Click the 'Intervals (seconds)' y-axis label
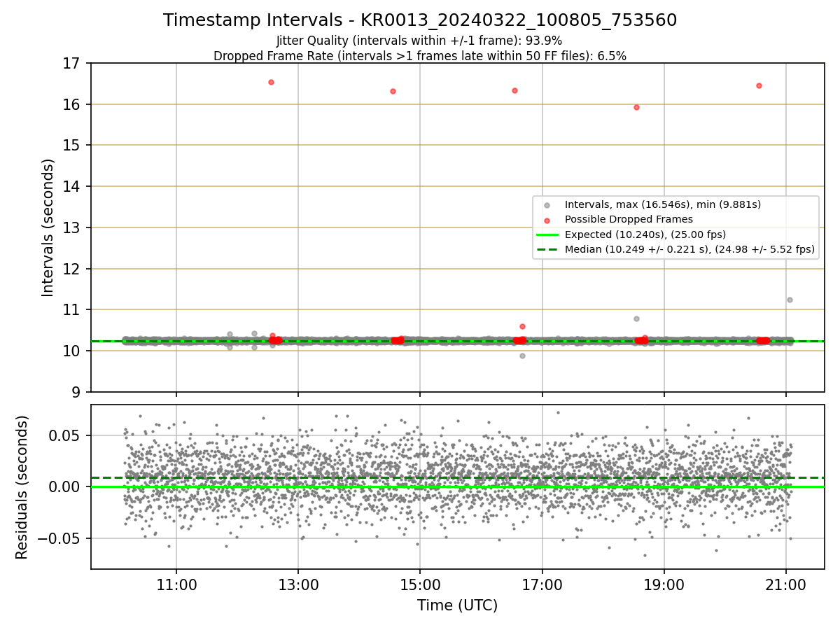The image size is (840, 630). [x=48, y=227]
